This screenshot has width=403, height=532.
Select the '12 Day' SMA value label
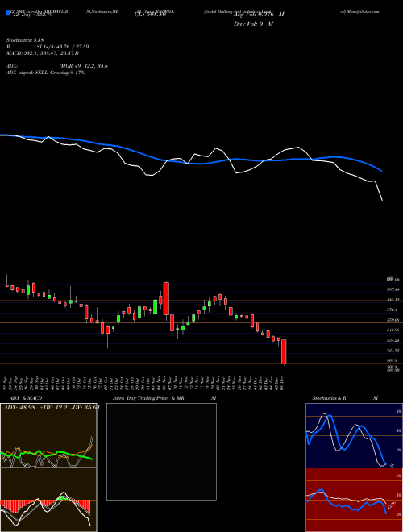pos(33,15)
